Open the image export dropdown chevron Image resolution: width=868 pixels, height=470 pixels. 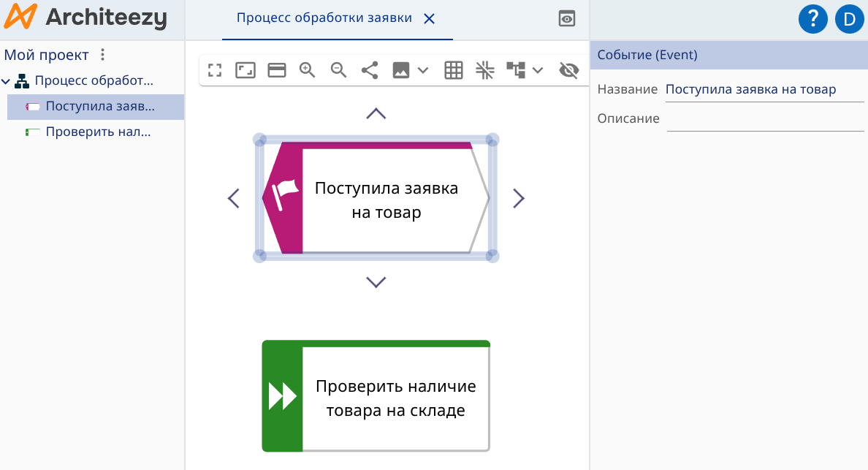pos(424,70)
